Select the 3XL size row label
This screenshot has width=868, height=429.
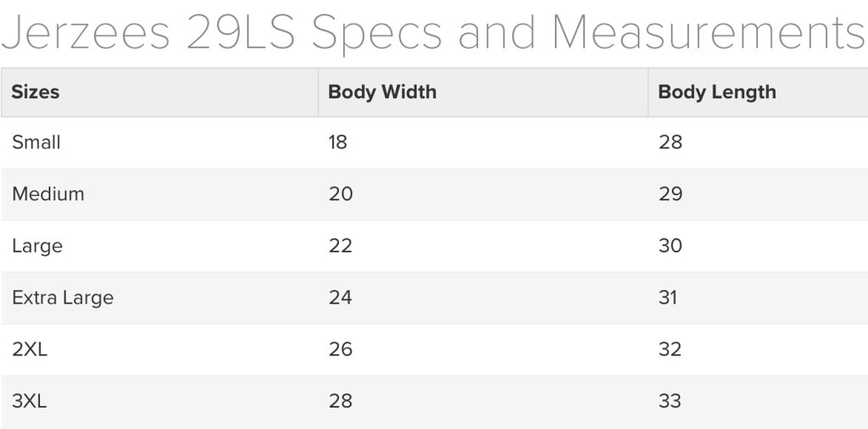(x=30, y=401)
